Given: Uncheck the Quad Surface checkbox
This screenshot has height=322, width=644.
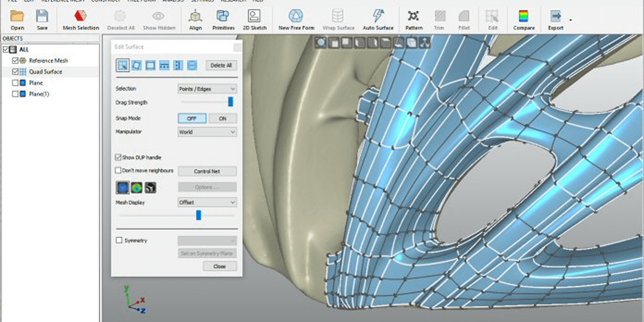Looking at the screenshot, I should point(15,72).
